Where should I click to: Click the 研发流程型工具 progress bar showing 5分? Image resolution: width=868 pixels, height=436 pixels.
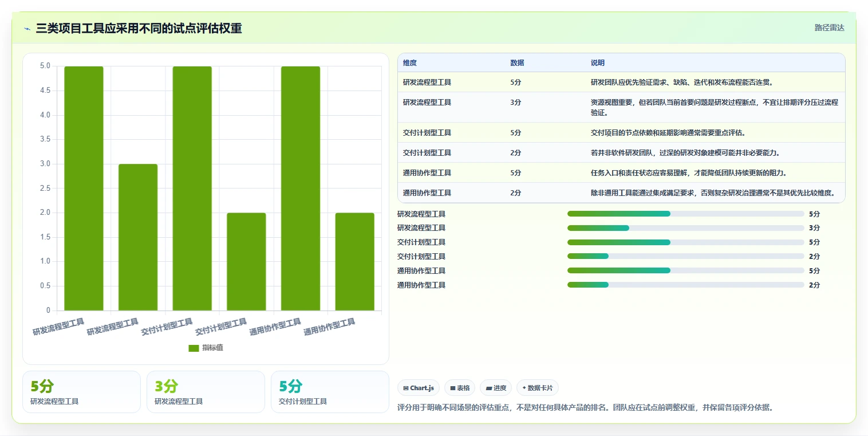tap(686, 214)
